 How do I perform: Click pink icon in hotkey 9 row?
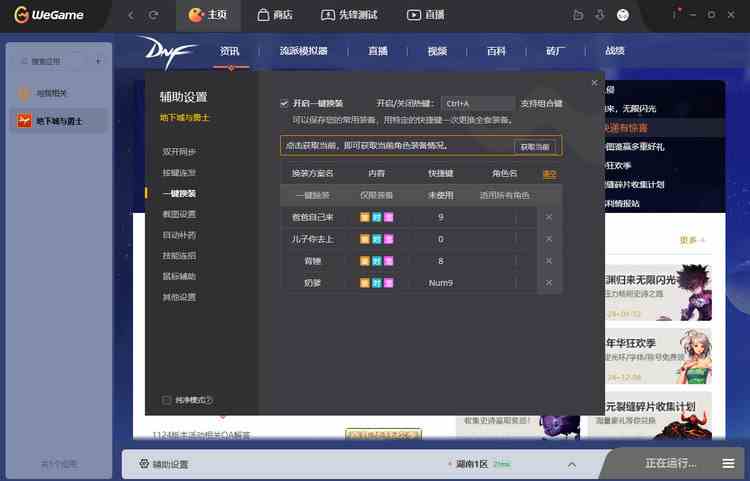coord(388,218)
